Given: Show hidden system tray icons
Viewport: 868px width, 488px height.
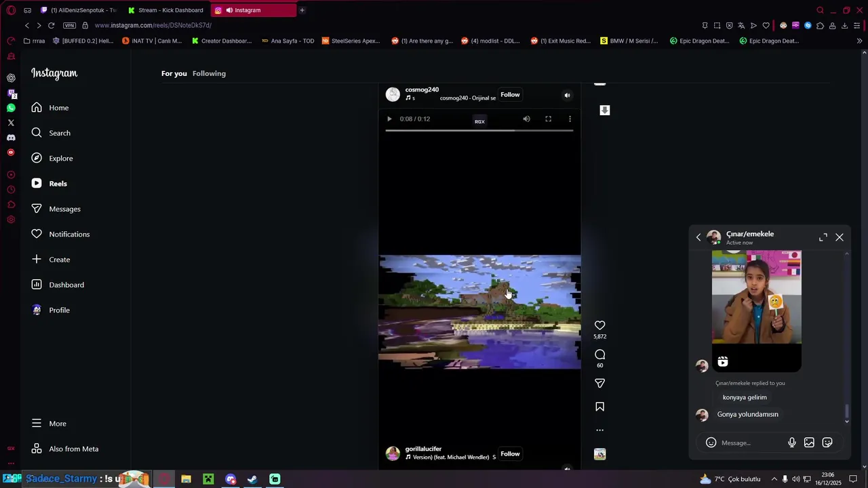Looking at the screenshot, I should 774,479.
